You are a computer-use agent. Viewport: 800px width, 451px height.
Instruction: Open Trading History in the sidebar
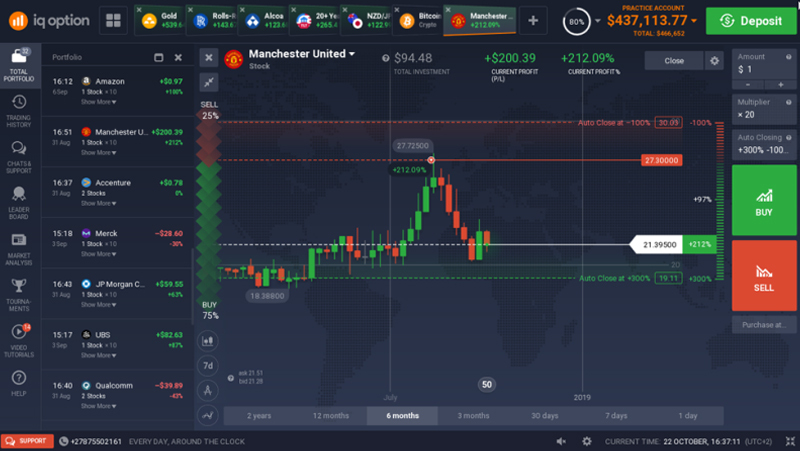[x=19, y=111]
